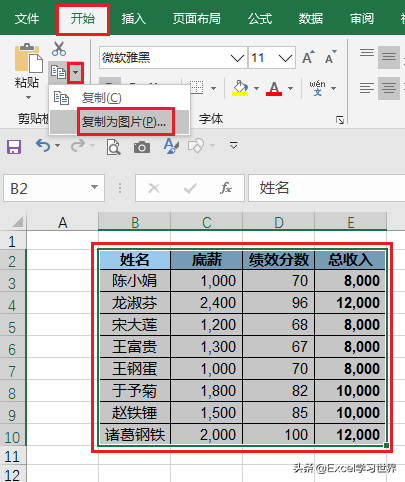Open the Copy dropdown arrow

tap(76, 72)
